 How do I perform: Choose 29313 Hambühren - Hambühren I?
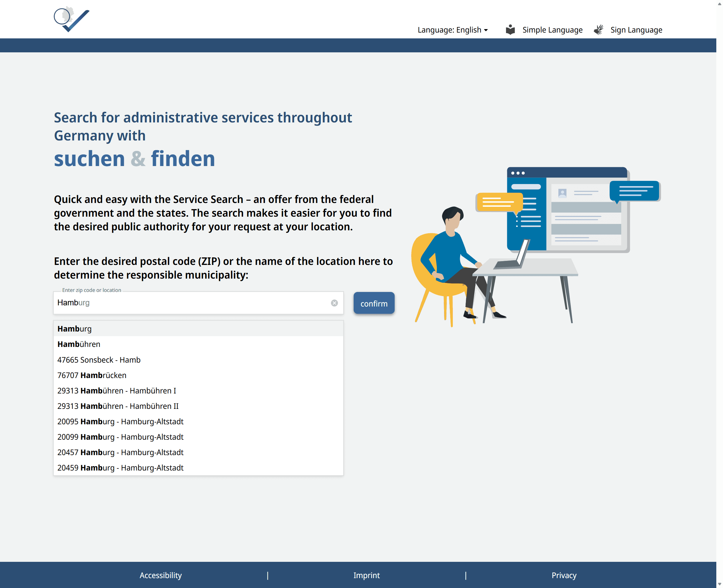pyautogui.click(x=117, y=391)
